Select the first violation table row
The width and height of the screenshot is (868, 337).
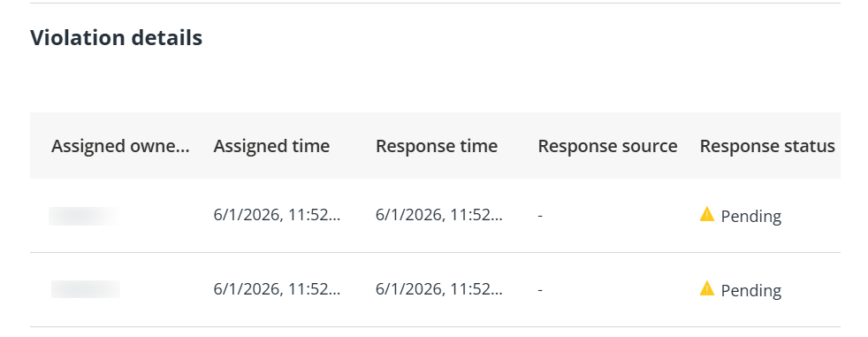[435, 215]
